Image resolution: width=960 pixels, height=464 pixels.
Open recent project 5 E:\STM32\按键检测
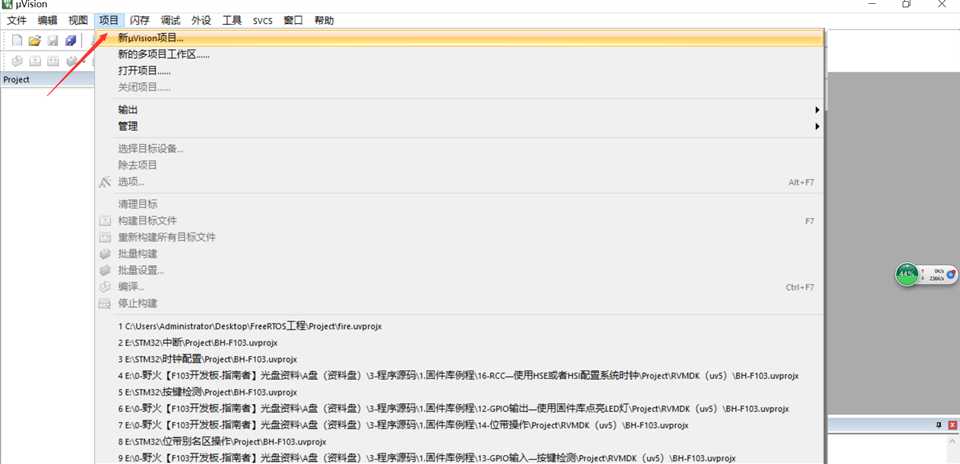coord(459,392)
